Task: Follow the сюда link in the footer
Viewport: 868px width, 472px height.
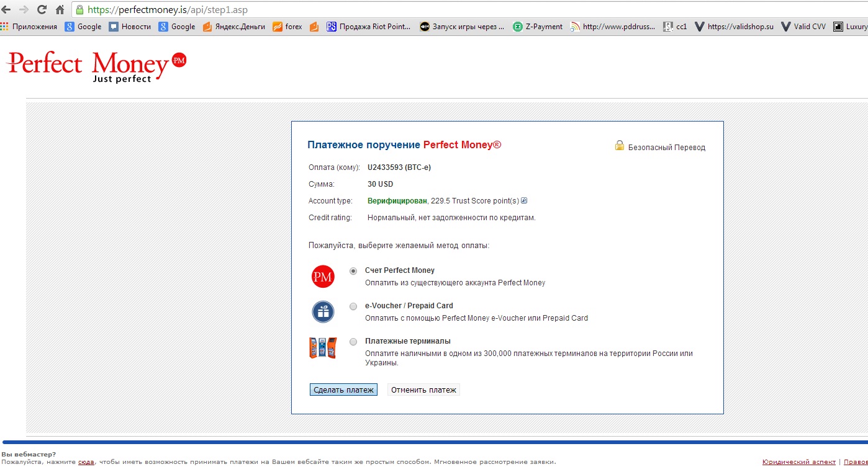Action: (x=86, y=462)
